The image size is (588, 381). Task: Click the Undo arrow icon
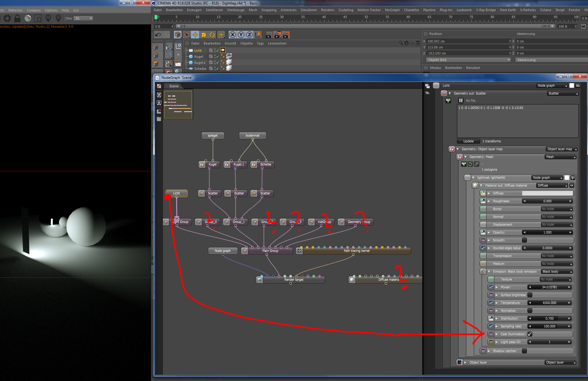point(158,35)
